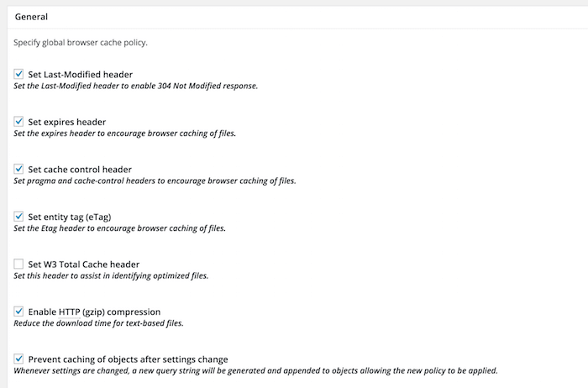Image resolution: width=588 pixels, height=388 pixels.
Task: Turn off Enable HTTP (gzip) compression checkbox
Action: coord(18,312)
